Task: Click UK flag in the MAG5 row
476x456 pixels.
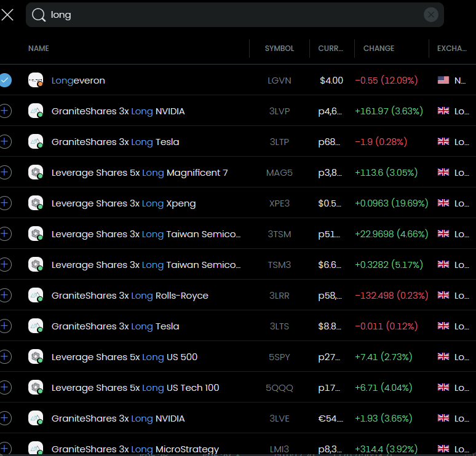Action: [x=443, y=172]
